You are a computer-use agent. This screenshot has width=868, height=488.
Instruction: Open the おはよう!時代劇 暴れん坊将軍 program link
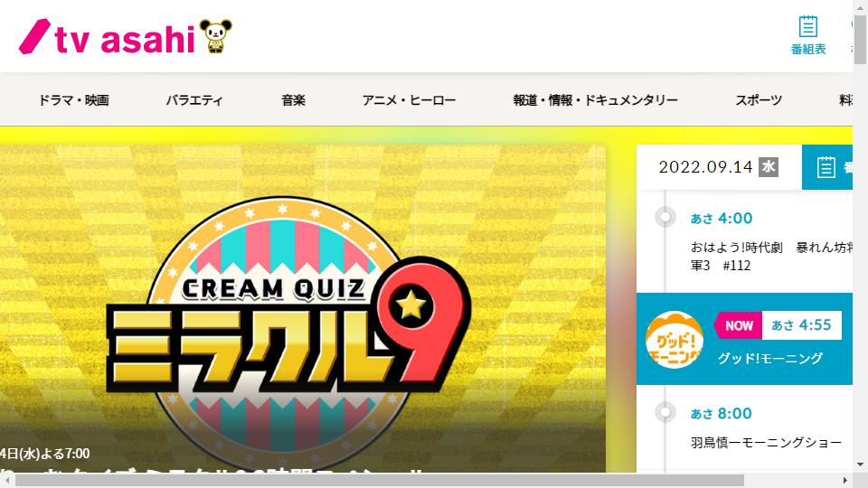(x=771, y=256)
